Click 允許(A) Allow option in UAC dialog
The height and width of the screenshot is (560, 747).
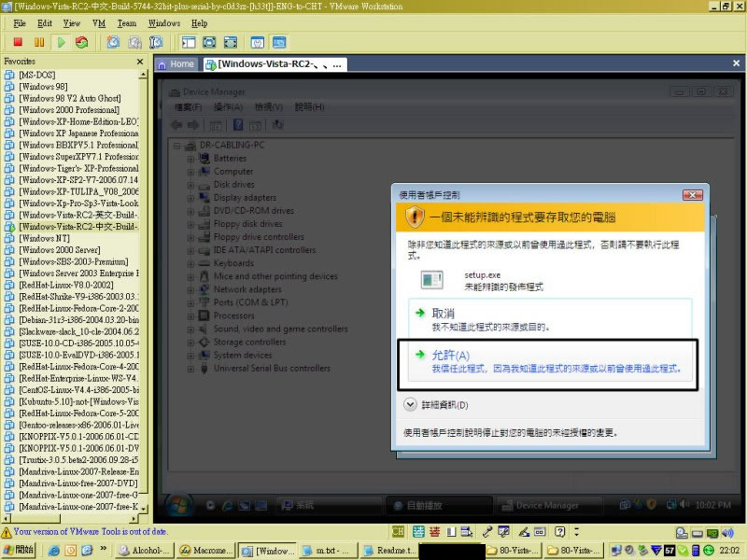tap(550, 361)
